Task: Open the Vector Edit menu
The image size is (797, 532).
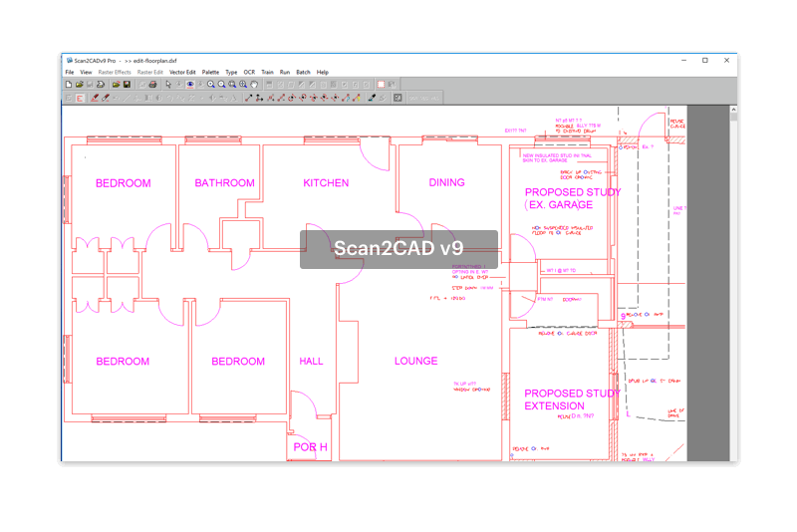Action: click(x=182, y=72)
